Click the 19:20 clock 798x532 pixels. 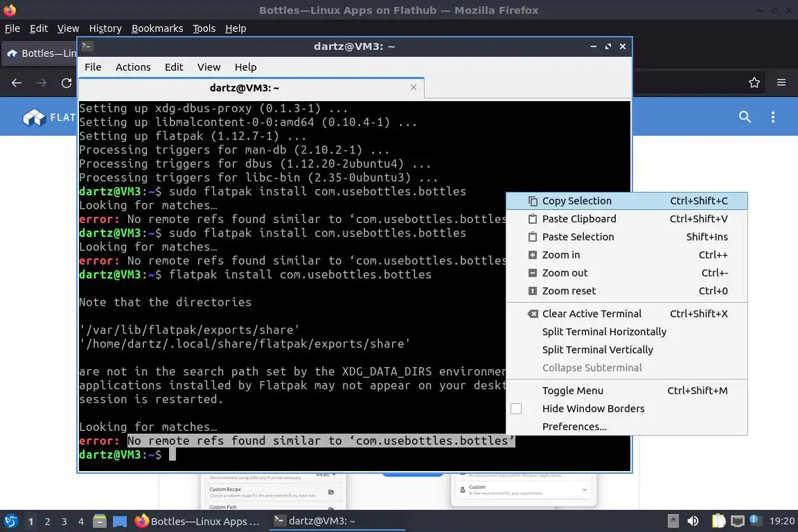click(x=781, y=522)
